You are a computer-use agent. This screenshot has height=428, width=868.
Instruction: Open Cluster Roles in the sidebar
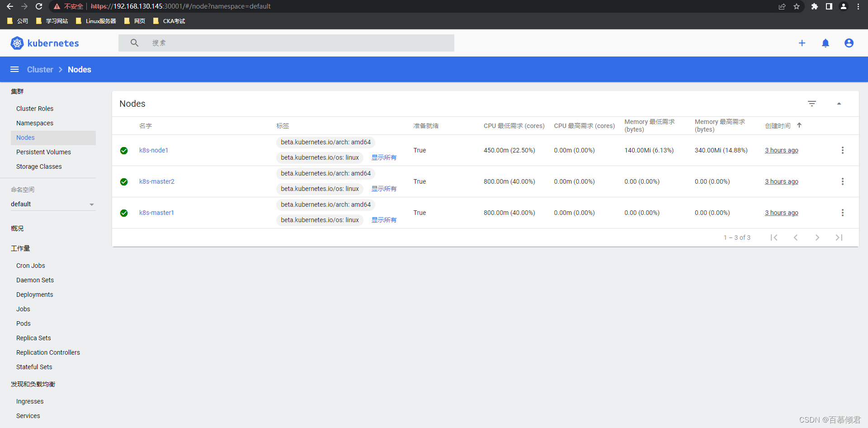click(x=35, y=109)
